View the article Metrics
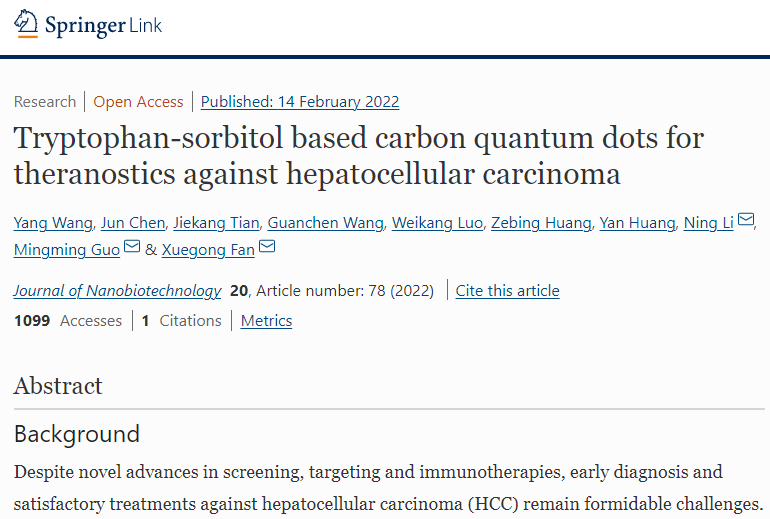The width and height of the screenshot is (770, 519). point(266,321)
